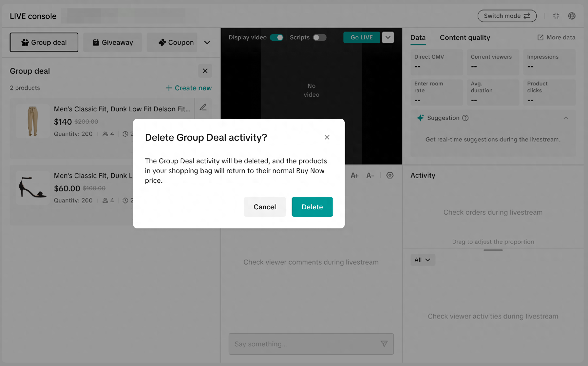Confirm with the Delete button
This screenshot has width=588, height=366.
(312, 207)
